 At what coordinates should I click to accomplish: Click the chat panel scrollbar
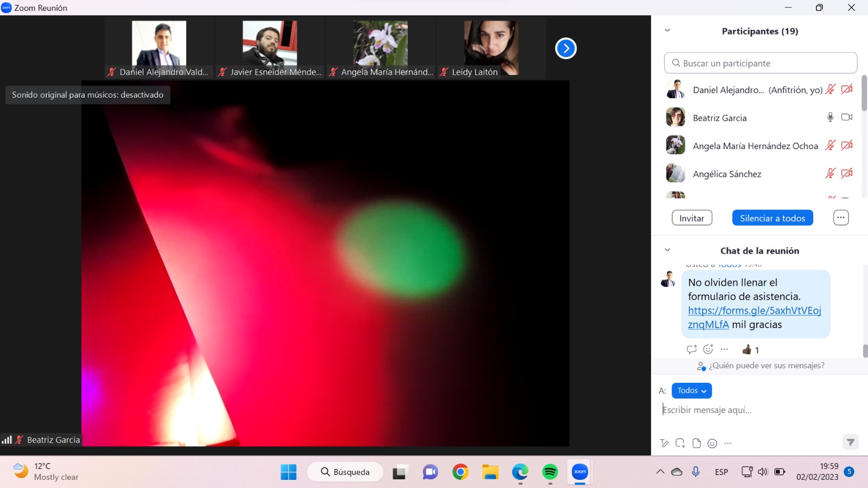pos(865,351)
